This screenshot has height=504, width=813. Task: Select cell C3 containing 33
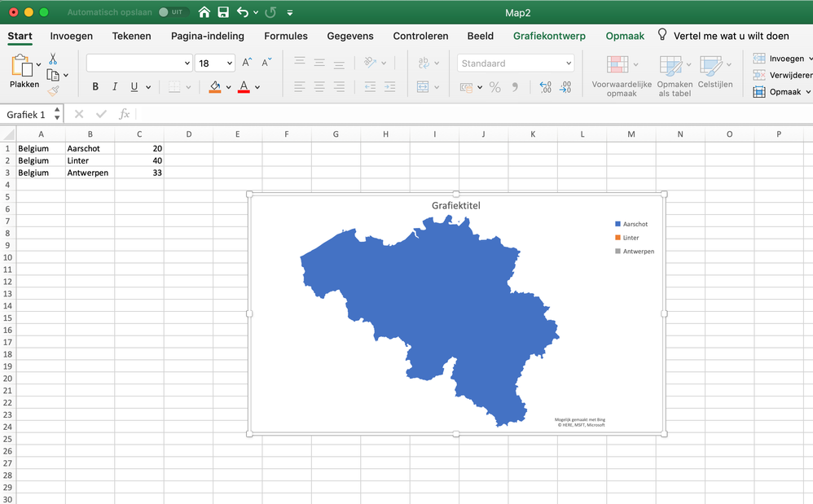point(139,173)
